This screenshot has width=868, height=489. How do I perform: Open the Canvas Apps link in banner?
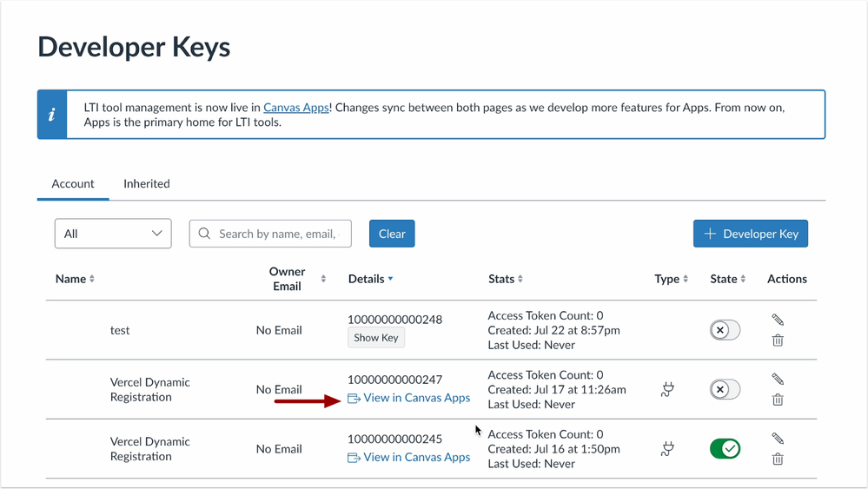(x=296, y=108)
